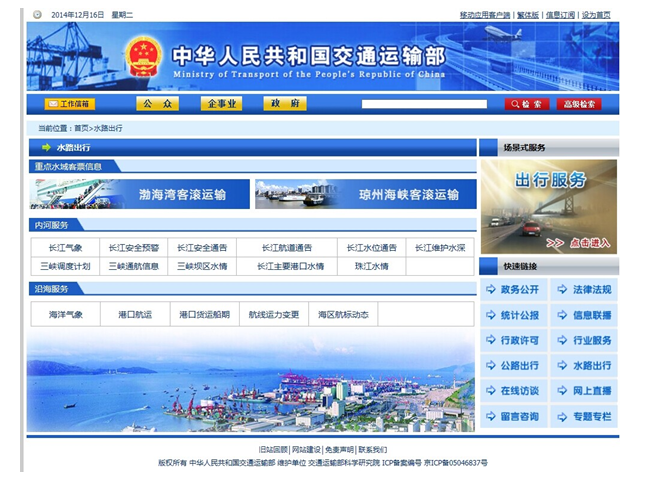The image size is (652, 480).
Task: Open 长江气象 link
Action: 65,248
